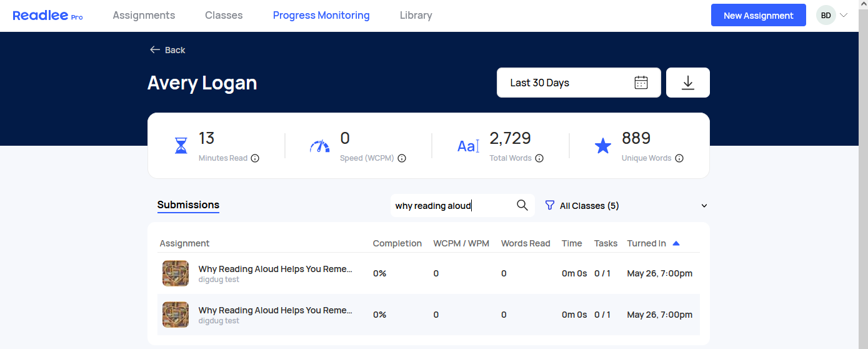Click the hourglass Minutes Read icon
Screen dimensions: 868x349
181,146
